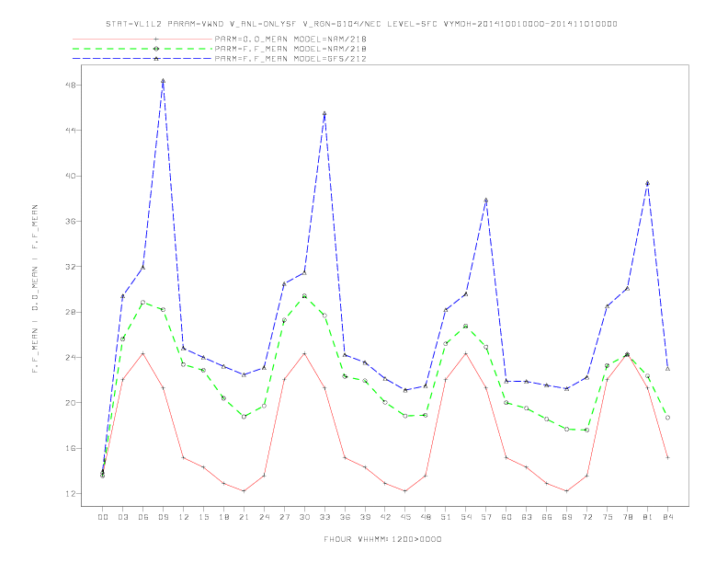Click the blue GFS peak marker at hour 09

[163, 81]
